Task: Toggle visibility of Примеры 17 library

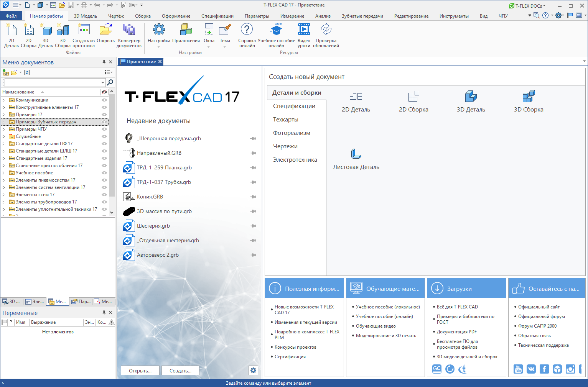Action: coord(104,115)
